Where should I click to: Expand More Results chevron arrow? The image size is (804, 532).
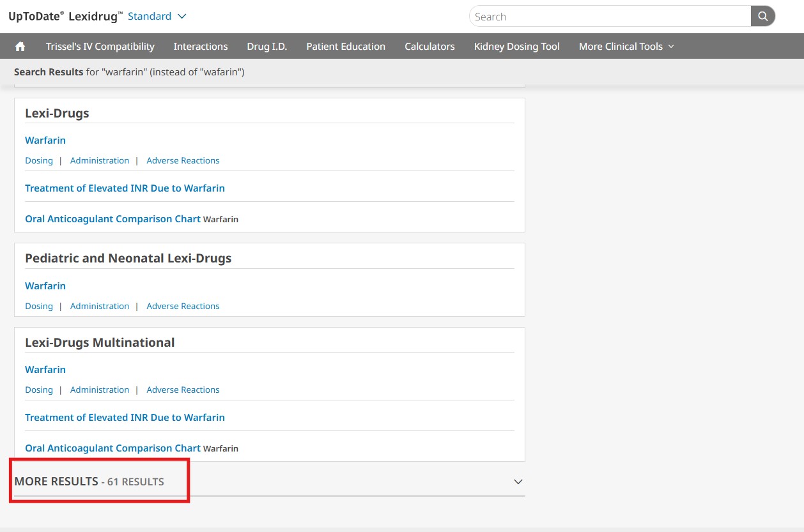click(518, 482)
